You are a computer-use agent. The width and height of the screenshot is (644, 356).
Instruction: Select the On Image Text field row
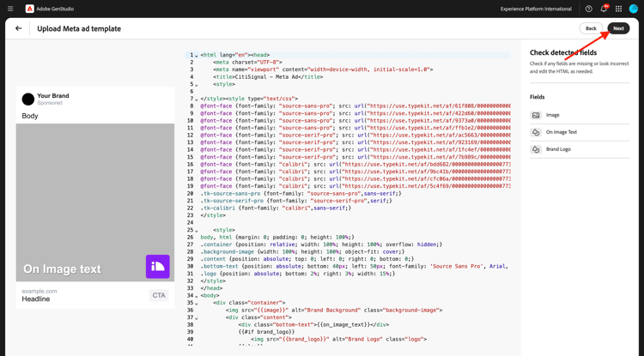pos(580,132)
